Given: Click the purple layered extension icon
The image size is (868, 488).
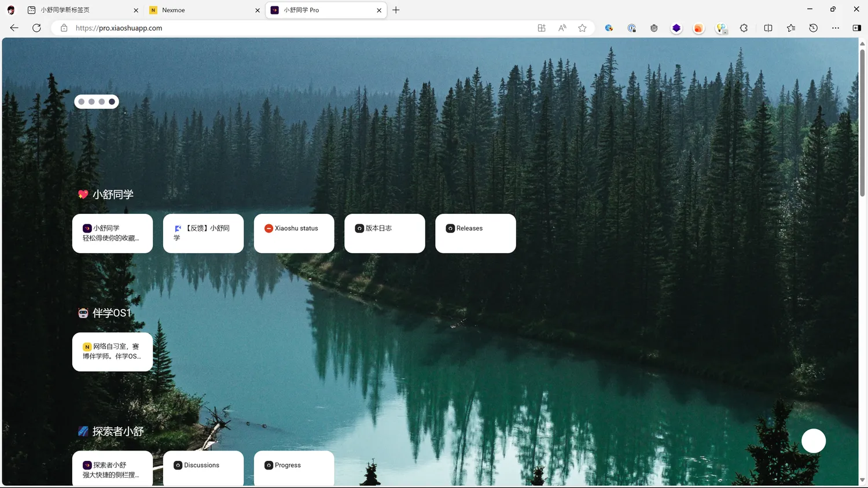Looking at the screenshot, I should pos(676,28).
